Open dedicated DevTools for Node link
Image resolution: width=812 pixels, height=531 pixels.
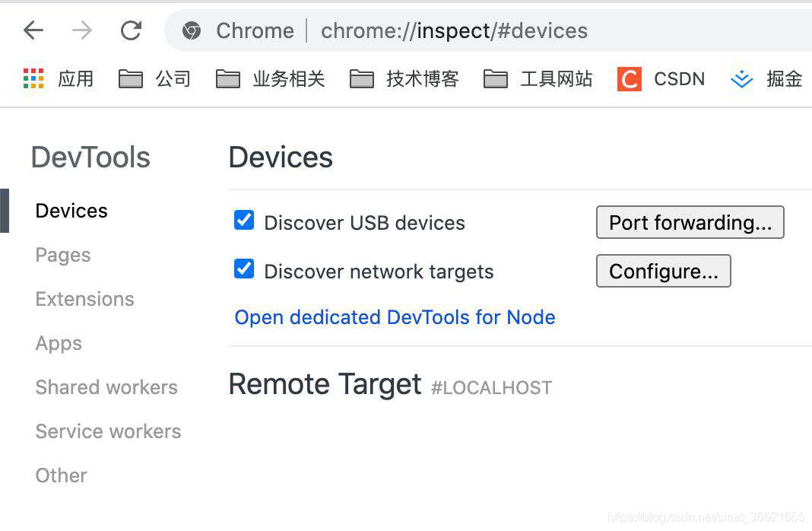pyautogui.click(x=395, y=317)
